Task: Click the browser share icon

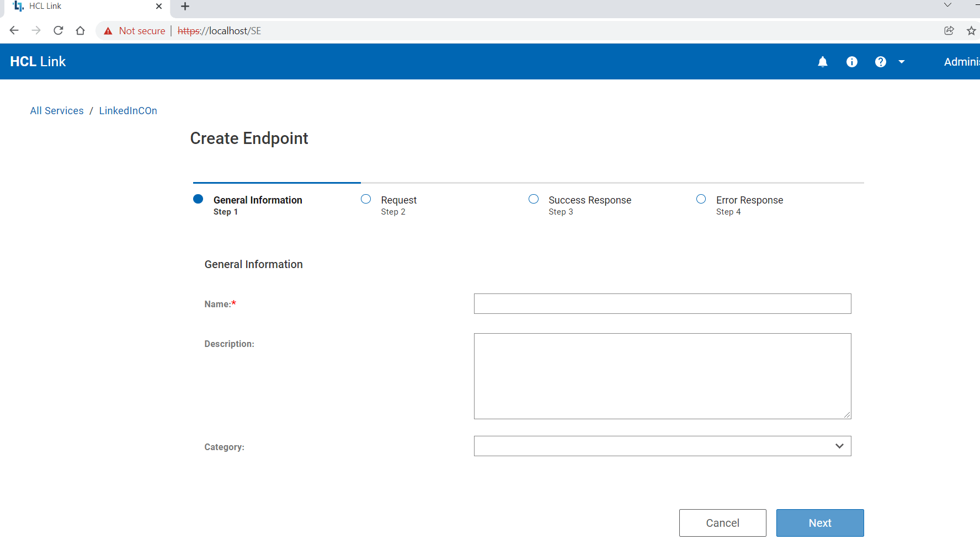Action: tap(949, 31)
